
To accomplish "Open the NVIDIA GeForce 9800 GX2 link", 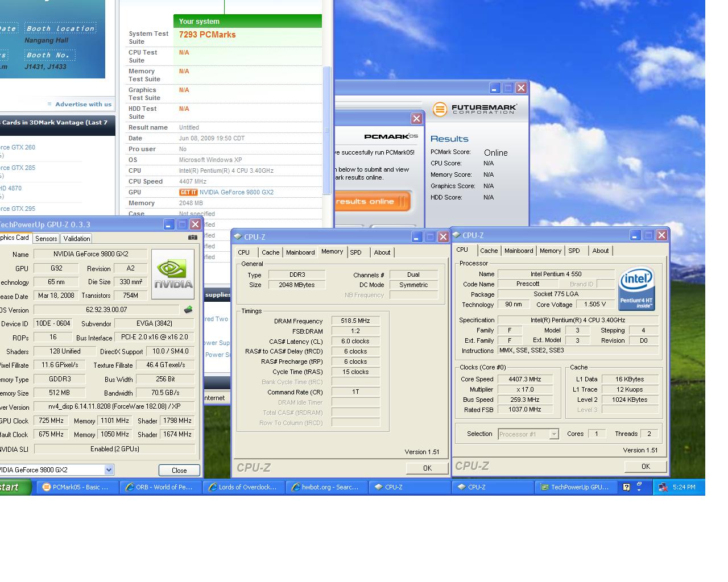I will (x=237, y=192).
